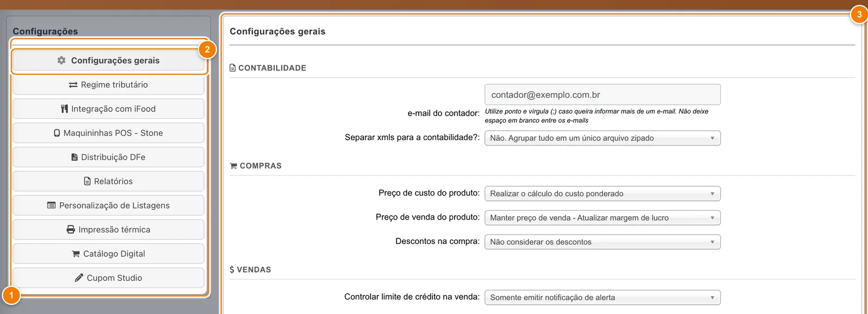Click the e-mail do contador input field
868x314 pixels.
603,95
